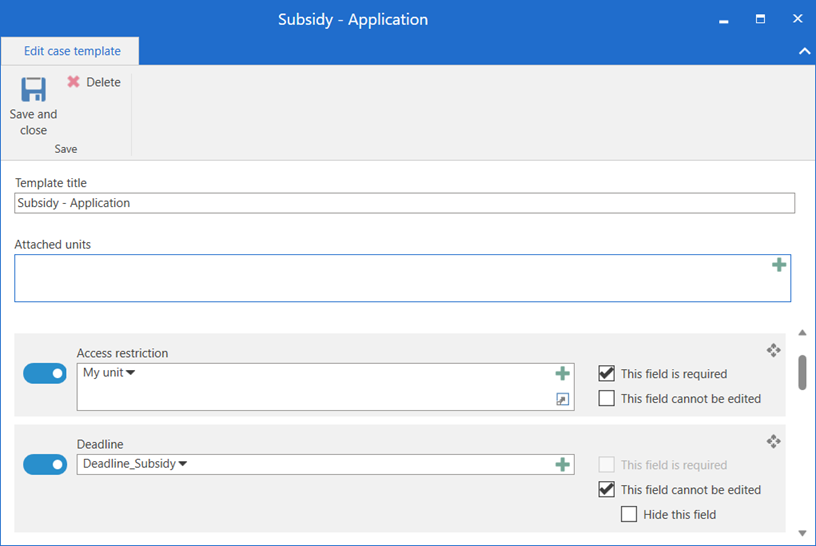The height and width of the screenshot is (546, 816).
Task: Add Deadline entry with plus icon
Action: pyautogui.click(x=562, y=464)
